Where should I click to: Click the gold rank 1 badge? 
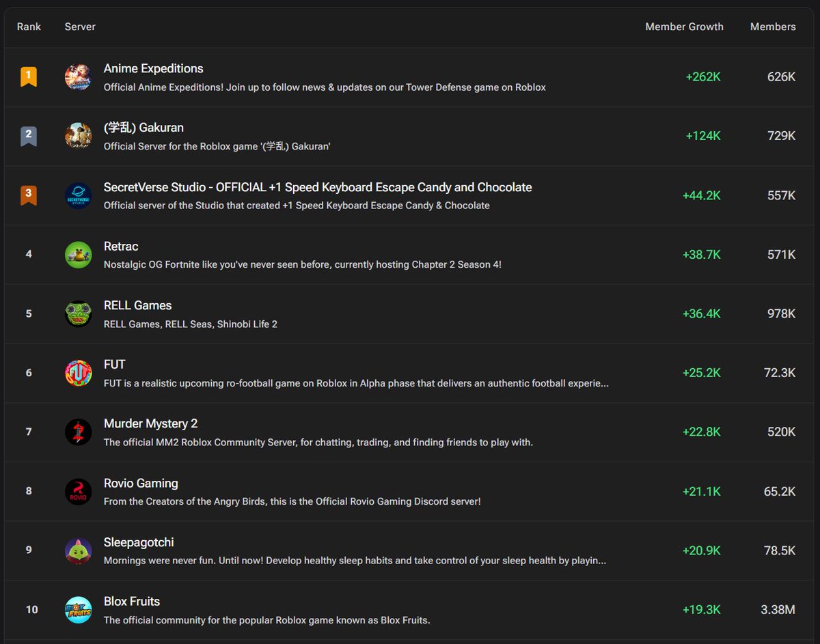(29, 76)
